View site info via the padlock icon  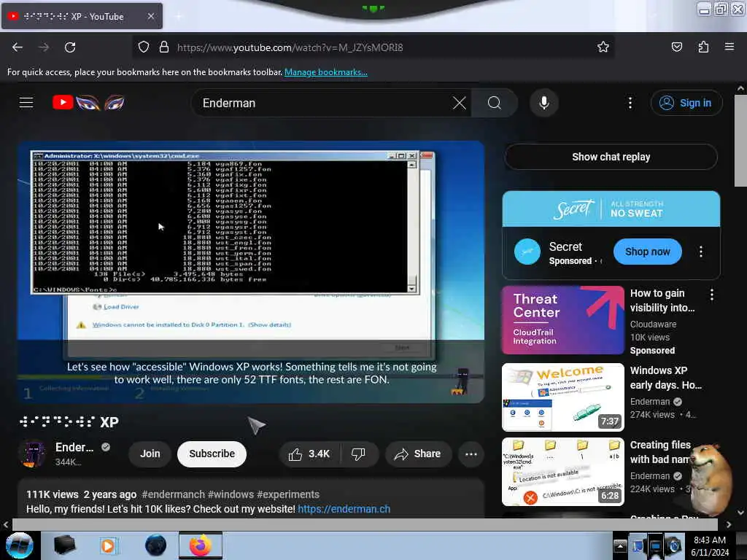(164, 47)
